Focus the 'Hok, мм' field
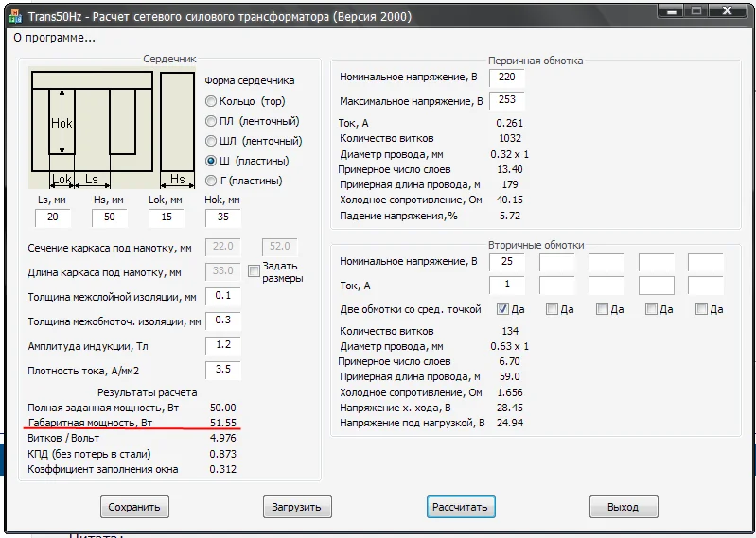 coord(222,217)
